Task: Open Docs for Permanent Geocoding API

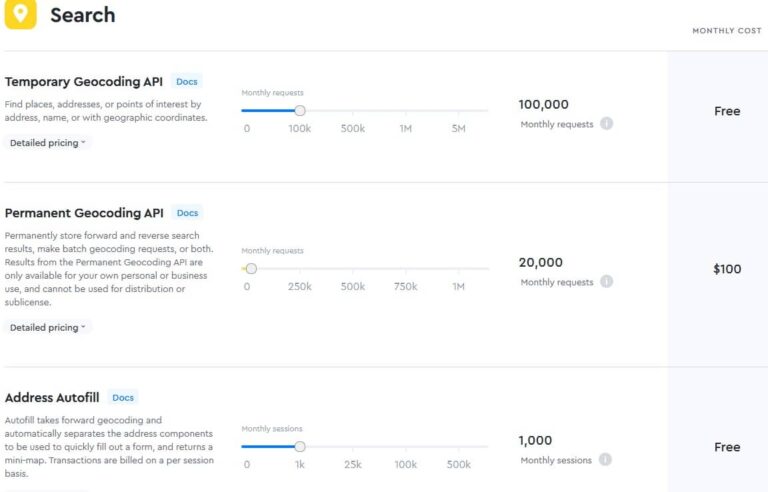Action: (187, 213)
